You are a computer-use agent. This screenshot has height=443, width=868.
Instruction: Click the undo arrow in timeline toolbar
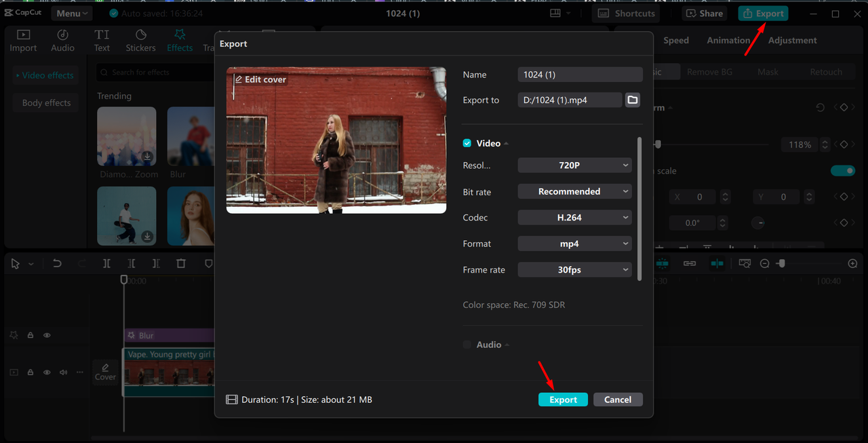pos(57,264)
